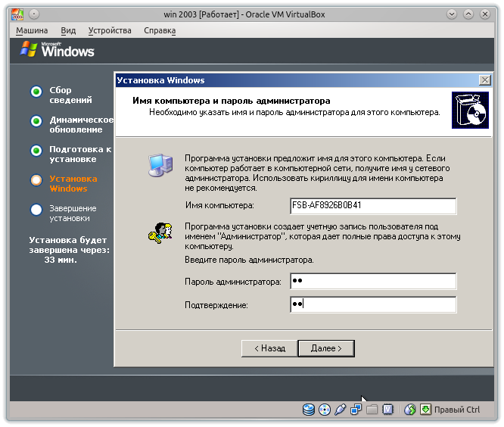The height and width of the screenshot is (427, 504).
Task: Maximize the VirtualBox window
Action: tap(468, 14)
